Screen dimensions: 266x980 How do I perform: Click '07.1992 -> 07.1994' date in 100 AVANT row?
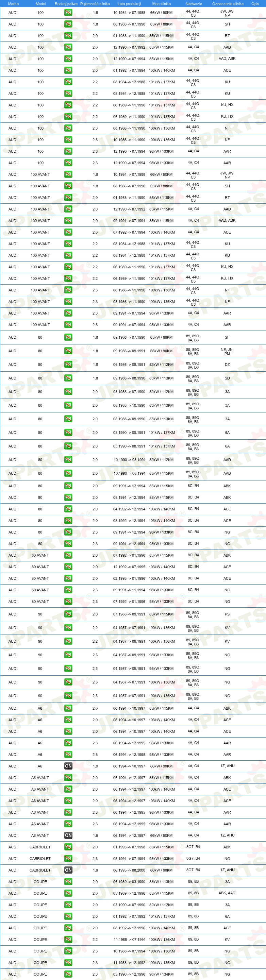[129, 233]
